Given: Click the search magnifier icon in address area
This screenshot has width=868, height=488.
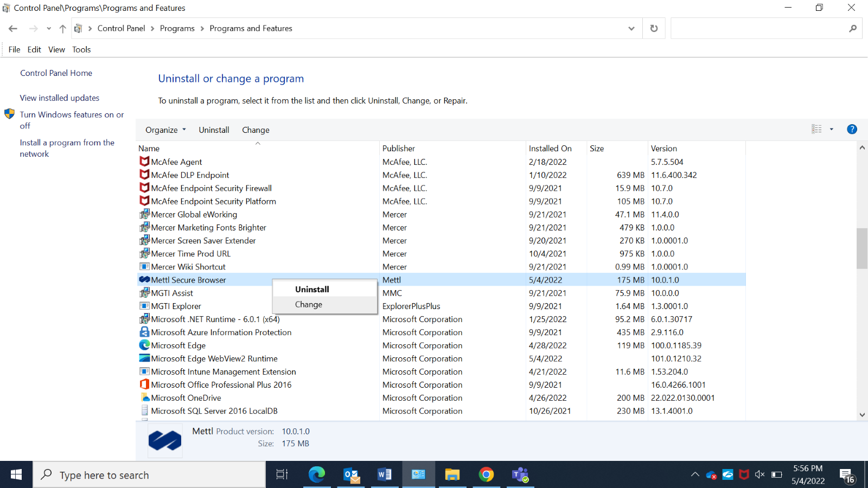Looking at the screenshot, I should [853, 28].
